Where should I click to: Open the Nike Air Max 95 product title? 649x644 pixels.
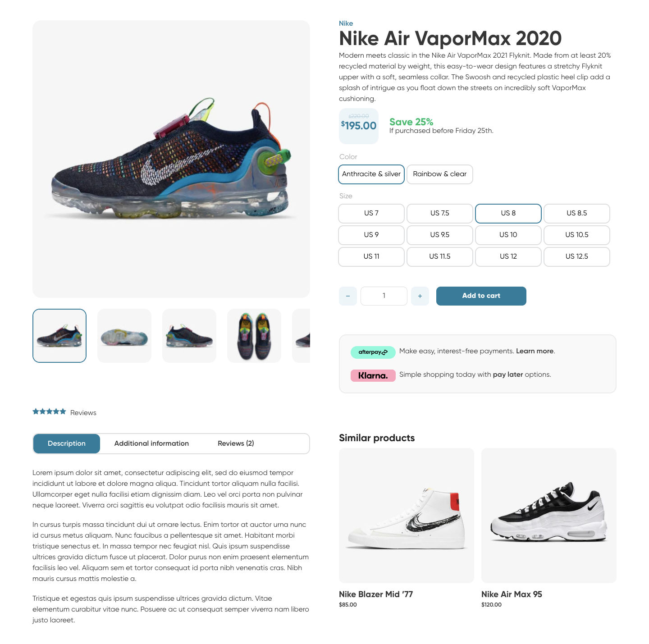click(x=512, y=594)
